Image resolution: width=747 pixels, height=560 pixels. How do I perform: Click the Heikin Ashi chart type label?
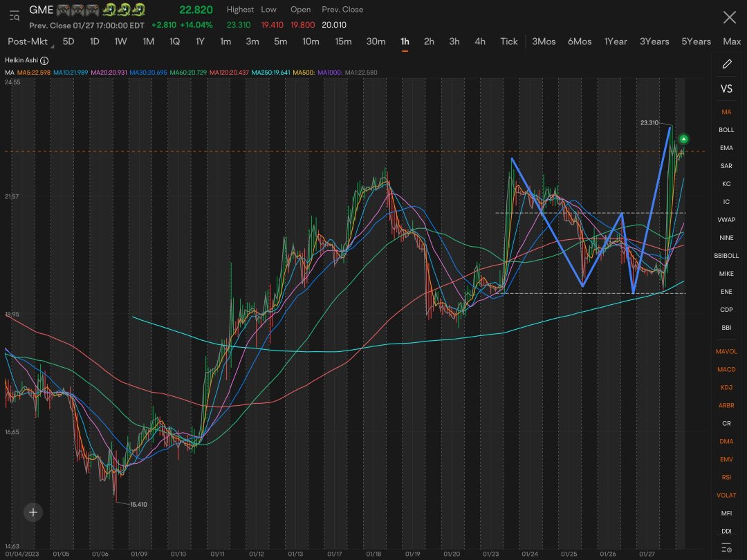coord(21,60)
